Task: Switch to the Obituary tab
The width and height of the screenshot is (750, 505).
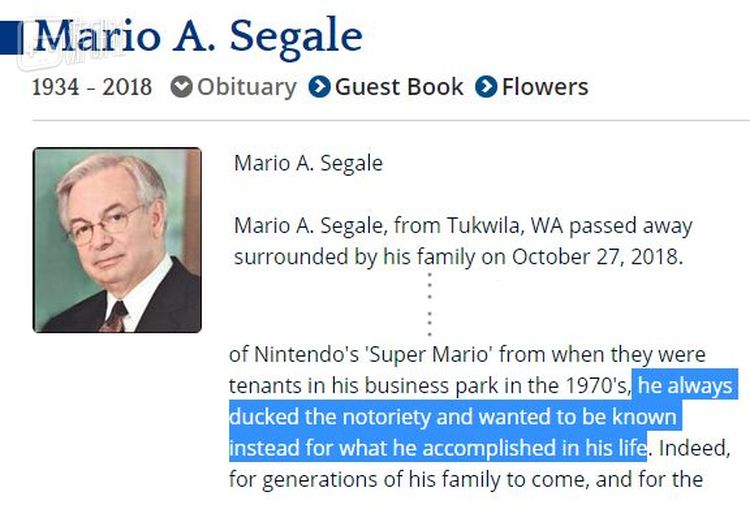Action: tap(246, 87)
